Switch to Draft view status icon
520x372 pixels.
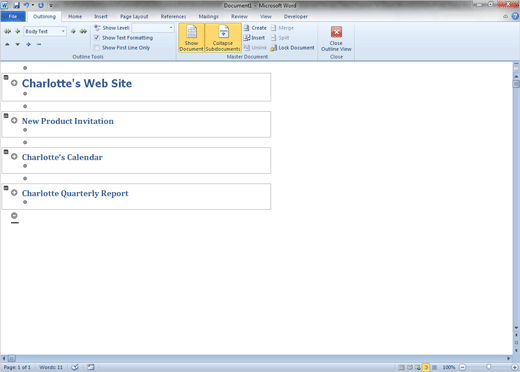[x=434, y=367]
